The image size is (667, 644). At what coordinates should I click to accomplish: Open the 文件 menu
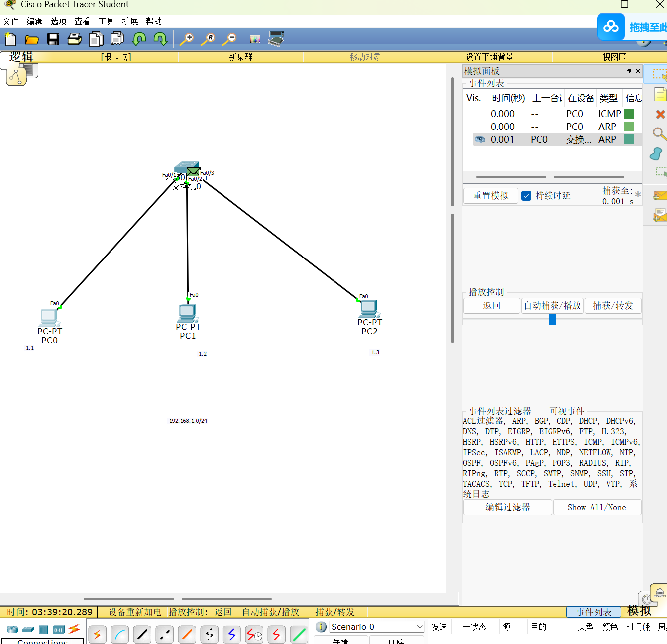[10, 21]
